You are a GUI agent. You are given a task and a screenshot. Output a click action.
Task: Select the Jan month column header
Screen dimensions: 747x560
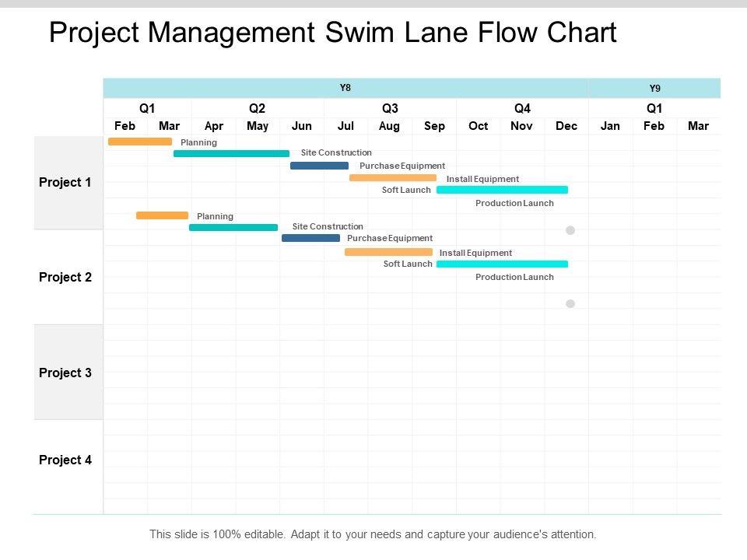pos(610,126)
